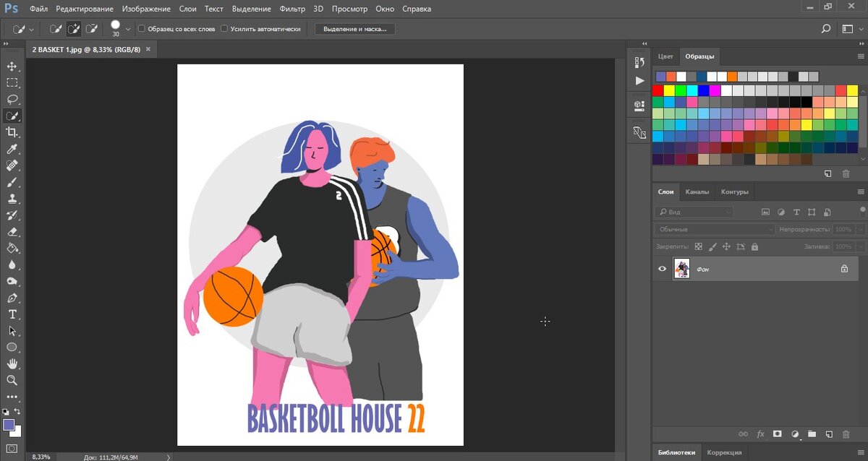
Task: Select the Move tool
Action: (x=12, y=66)
